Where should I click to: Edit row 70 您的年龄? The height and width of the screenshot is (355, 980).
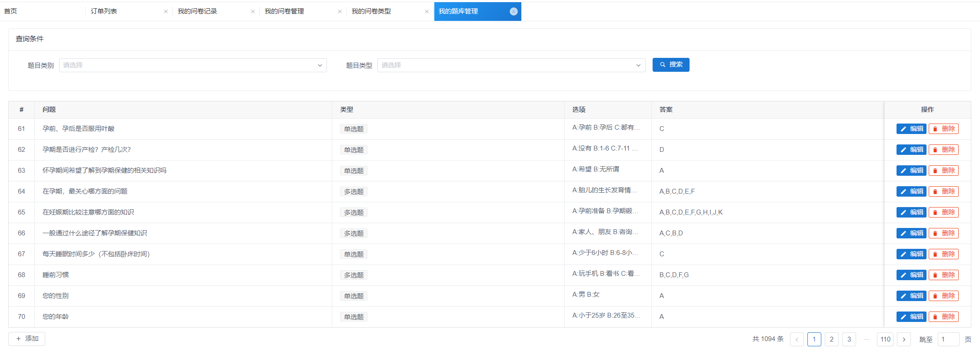(x=911, y=317)
